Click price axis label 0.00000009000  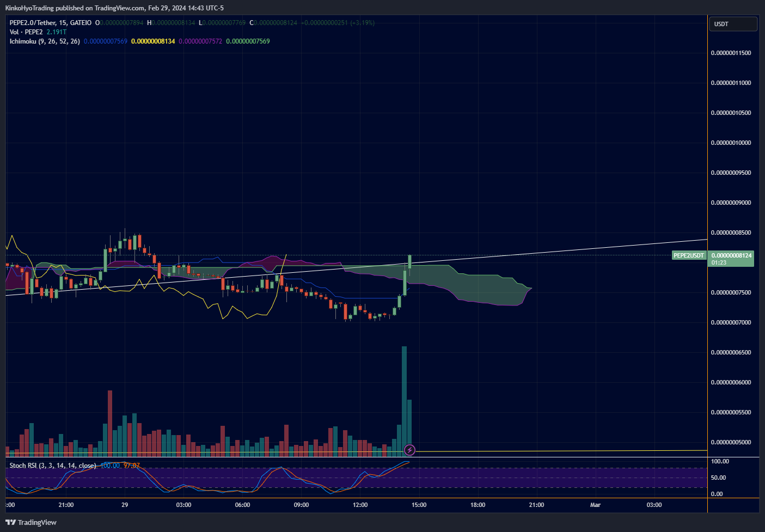point(731,203)
